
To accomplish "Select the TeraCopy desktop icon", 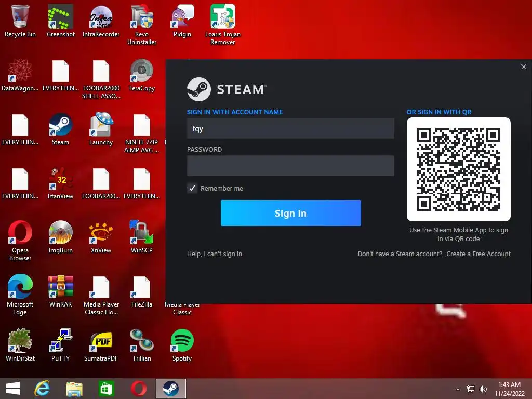I will (x=141, y=75).
